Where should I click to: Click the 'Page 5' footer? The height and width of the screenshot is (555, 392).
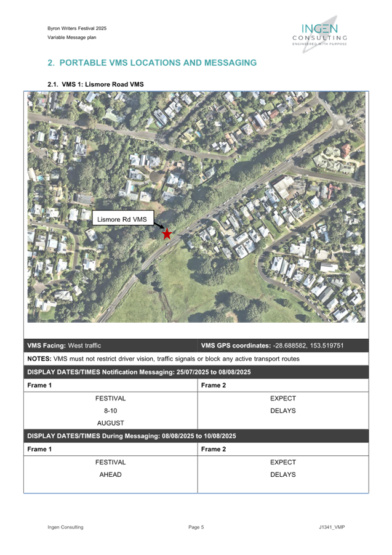point(196,527)
